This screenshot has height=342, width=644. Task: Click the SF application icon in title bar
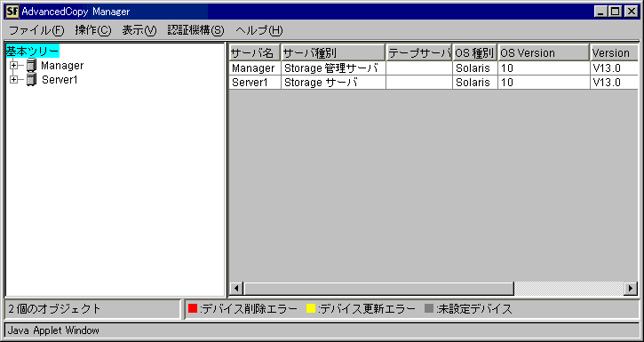(x=12, y=12)
